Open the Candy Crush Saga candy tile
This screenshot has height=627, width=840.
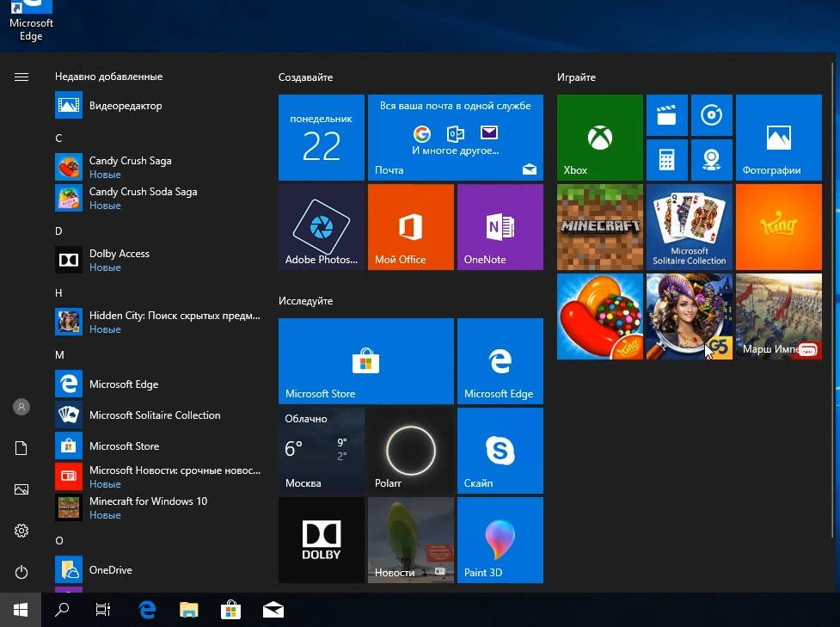tap(599, 317)
